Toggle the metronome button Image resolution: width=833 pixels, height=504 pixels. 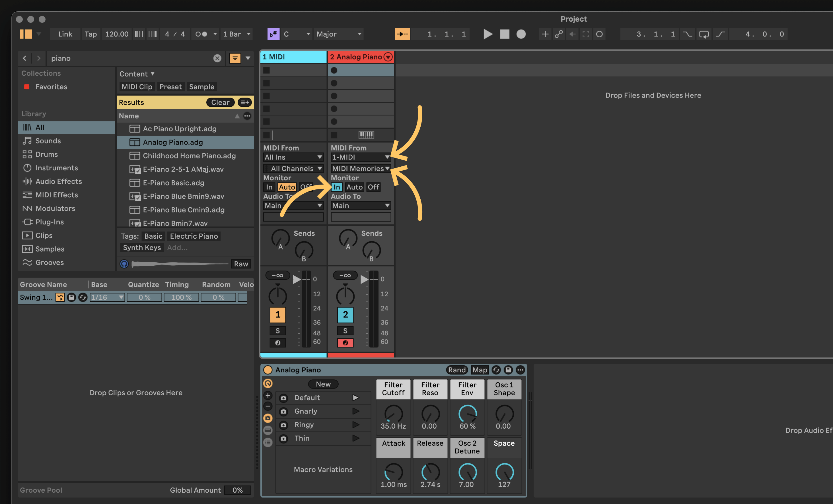click(x=201, y=34)
